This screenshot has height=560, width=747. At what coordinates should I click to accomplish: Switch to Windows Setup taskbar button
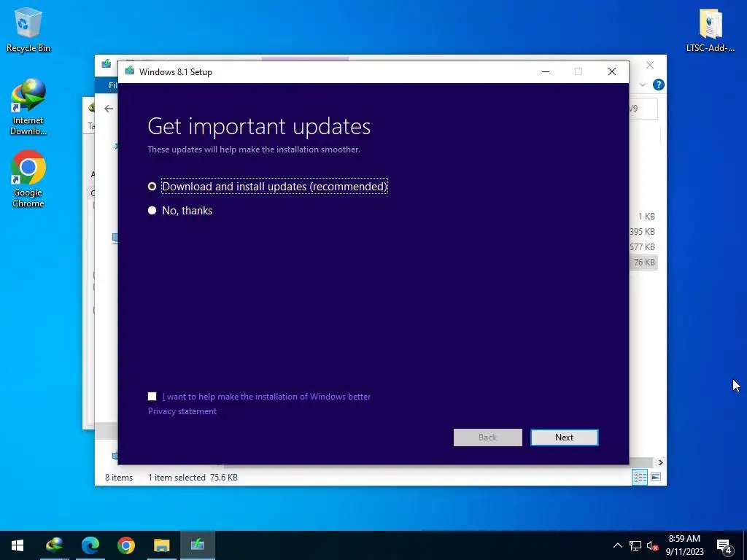(197, 545)
